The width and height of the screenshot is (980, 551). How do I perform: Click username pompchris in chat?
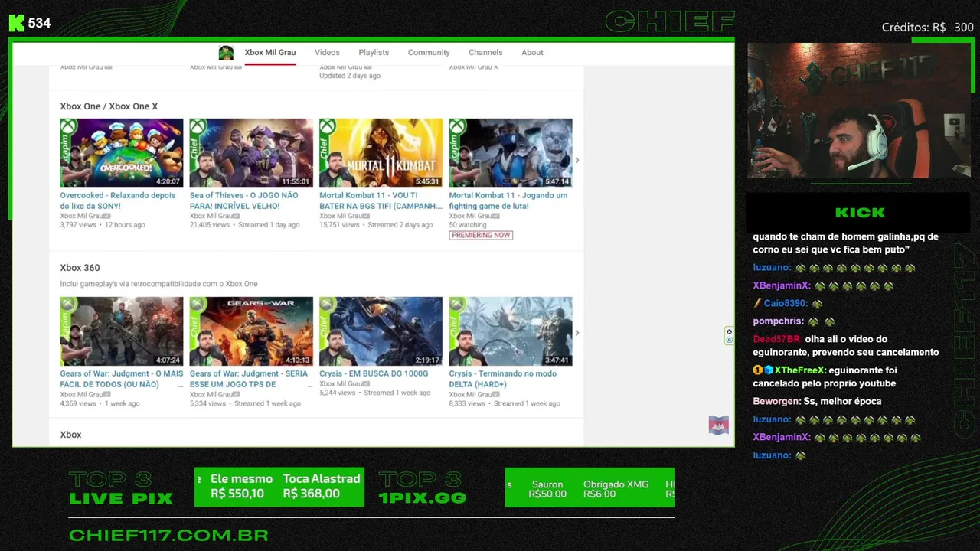point(777,321)
